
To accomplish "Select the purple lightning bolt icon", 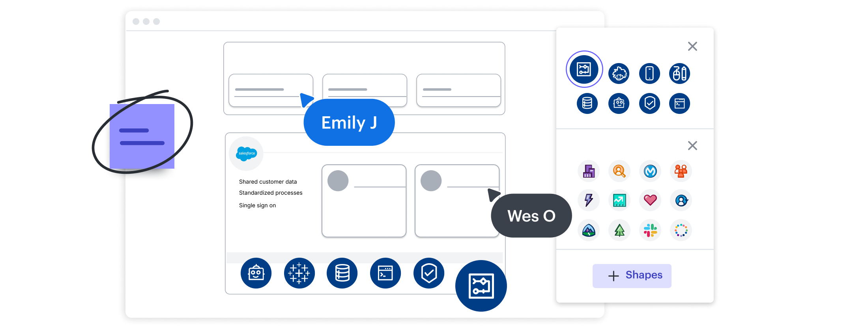I will coord(589,200).
